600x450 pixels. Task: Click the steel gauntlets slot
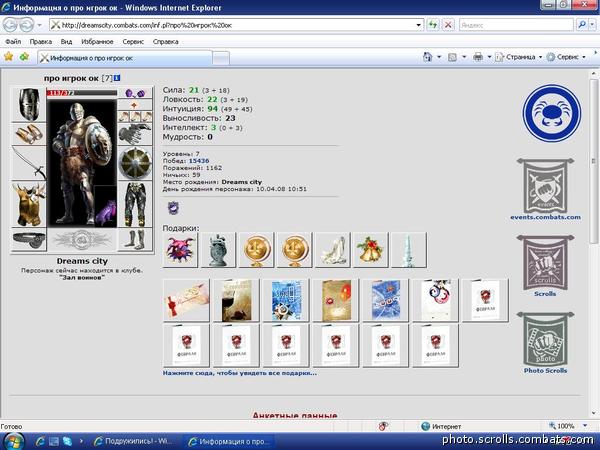click(x=135, y=134)
